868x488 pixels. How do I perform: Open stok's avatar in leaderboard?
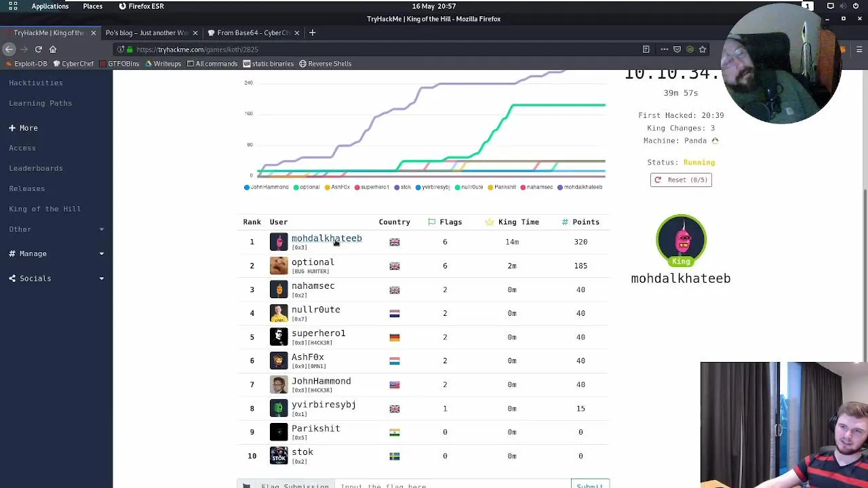click(x=279, y=455)
